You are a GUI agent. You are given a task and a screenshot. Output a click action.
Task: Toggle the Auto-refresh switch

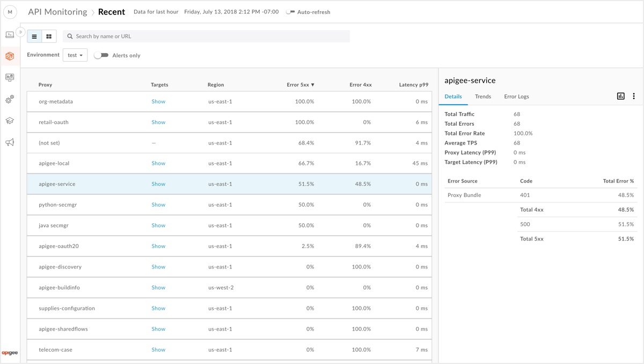point(290,12)
